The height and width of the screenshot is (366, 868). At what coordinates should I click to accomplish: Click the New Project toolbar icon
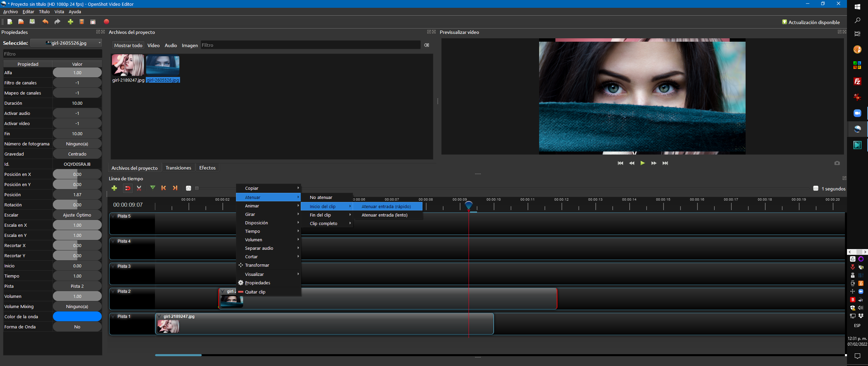pyautogui.click(x=10, y=22)
